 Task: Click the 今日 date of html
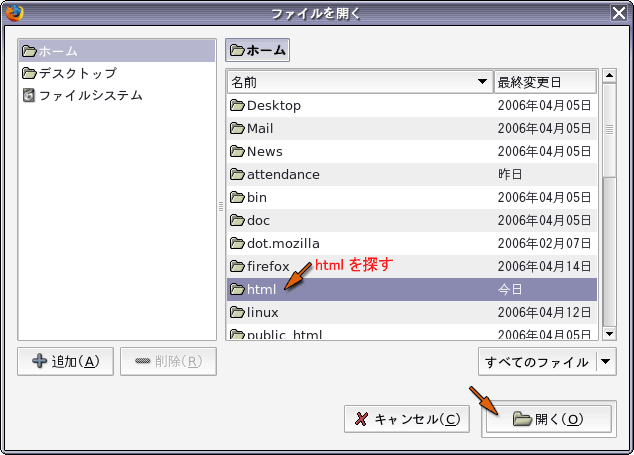pyautogui.click(x=510, y=290)
